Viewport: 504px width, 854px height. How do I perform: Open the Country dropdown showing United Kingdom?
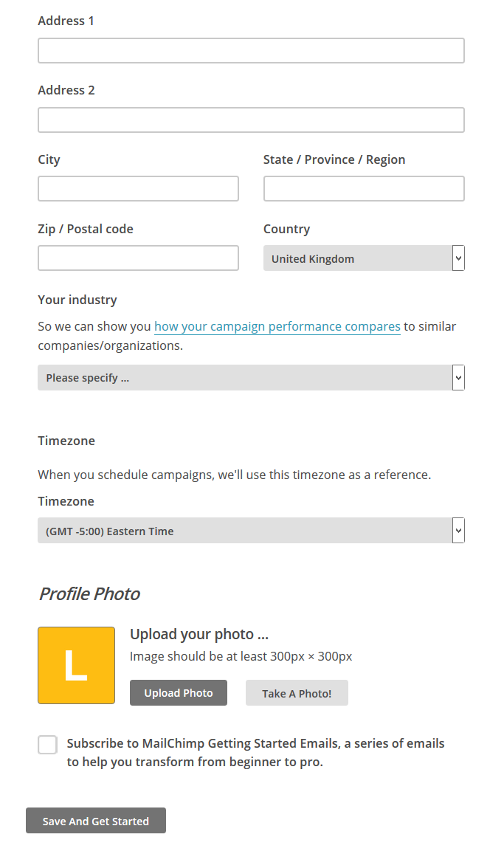click(x=364, y=258)
